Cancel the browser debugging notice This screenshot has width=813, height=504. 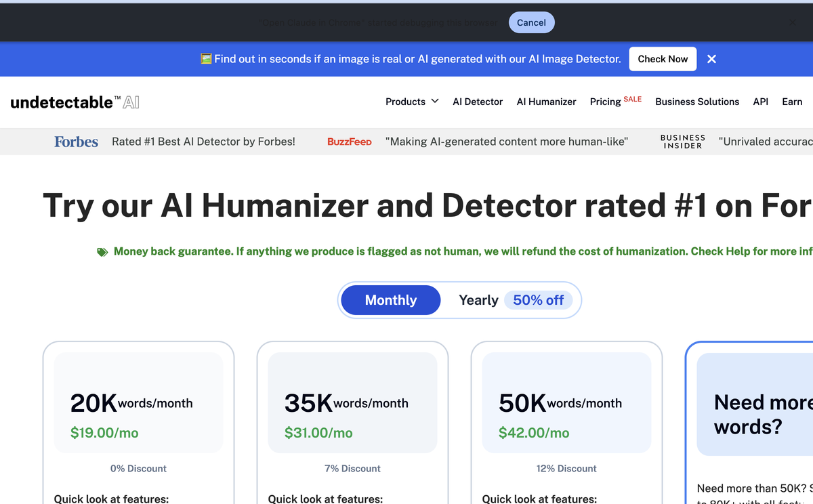point(531,22)
